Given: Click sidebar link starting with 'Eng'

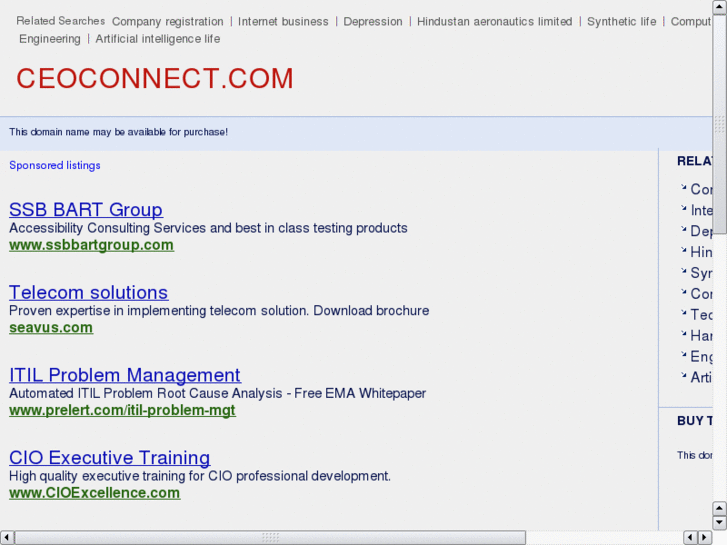Looking at the screenshot, I should tap(701, 356).
